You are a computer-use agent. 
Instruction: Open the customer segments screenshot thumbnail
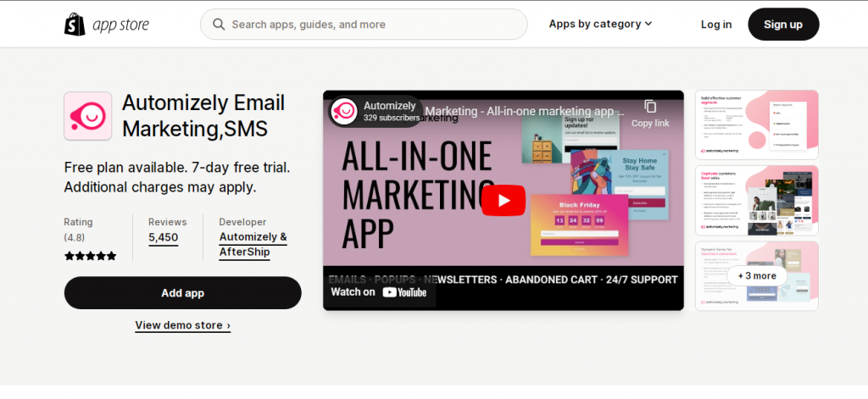tap(757, 125)
